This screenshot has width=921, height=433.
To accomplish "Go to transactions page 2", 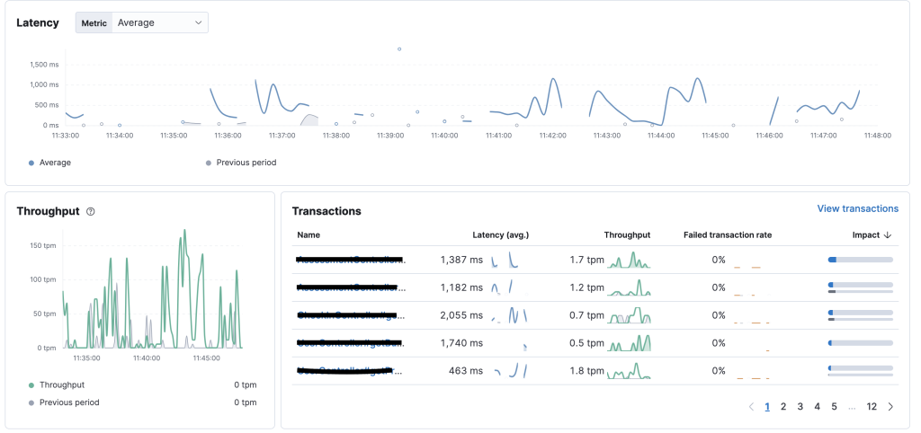I will click(783, 407).
